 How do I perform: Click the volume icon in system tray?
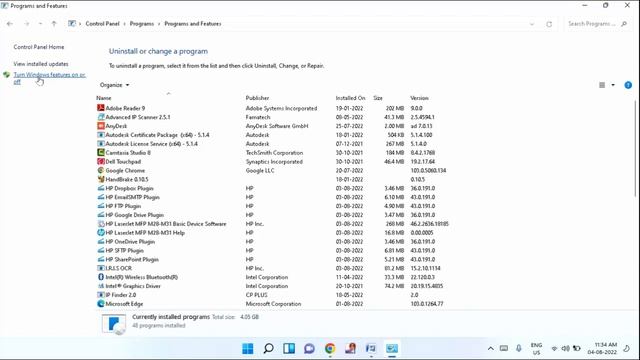[565, 349]
